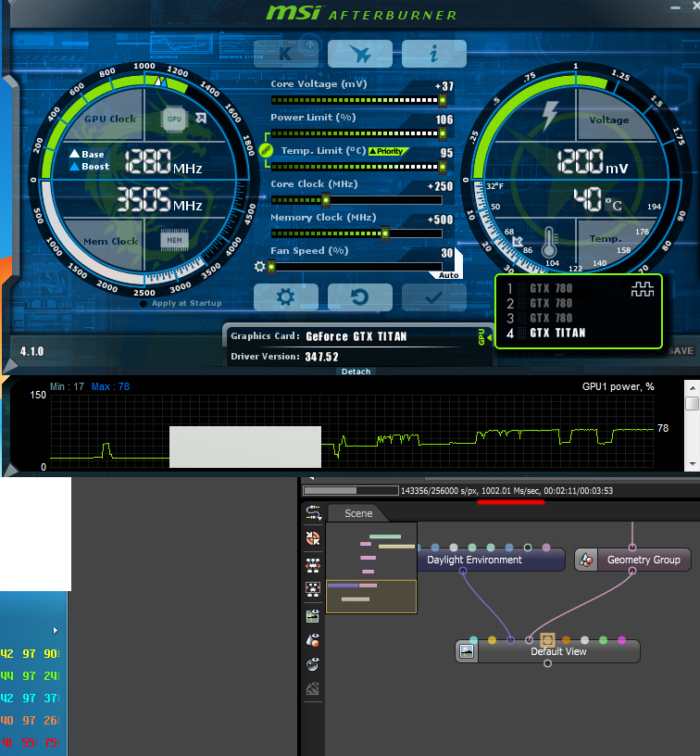
Task: Click the highlighted orange pin on Default View
Action: (547, 640)
